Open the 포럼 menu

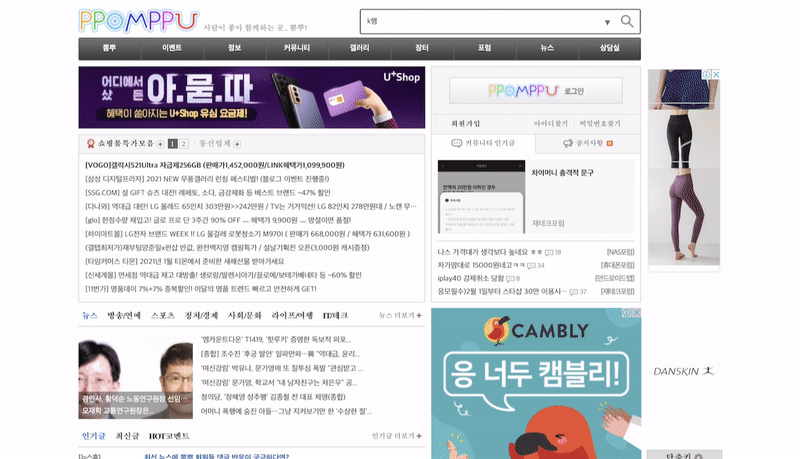point(484,48)
